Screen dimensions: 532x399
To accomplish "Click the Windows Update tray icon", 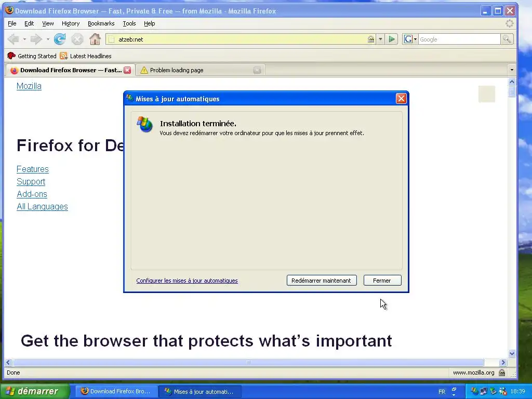I will coord(475,391).
